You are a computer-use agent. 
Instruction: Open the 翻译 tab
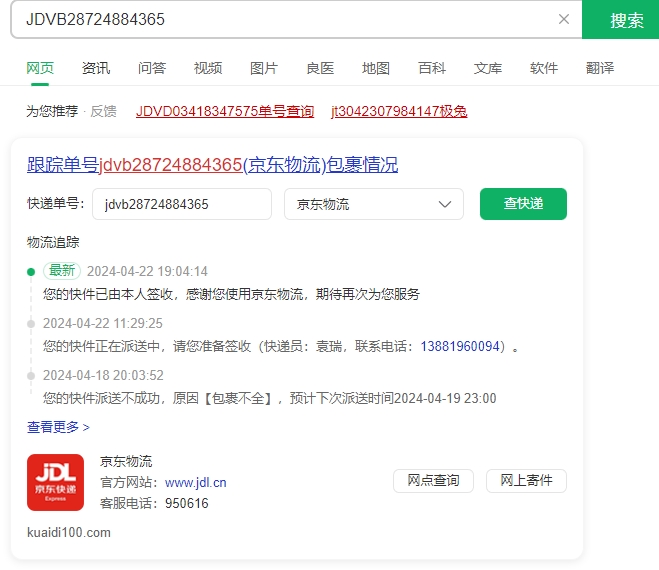click(600, 68)
